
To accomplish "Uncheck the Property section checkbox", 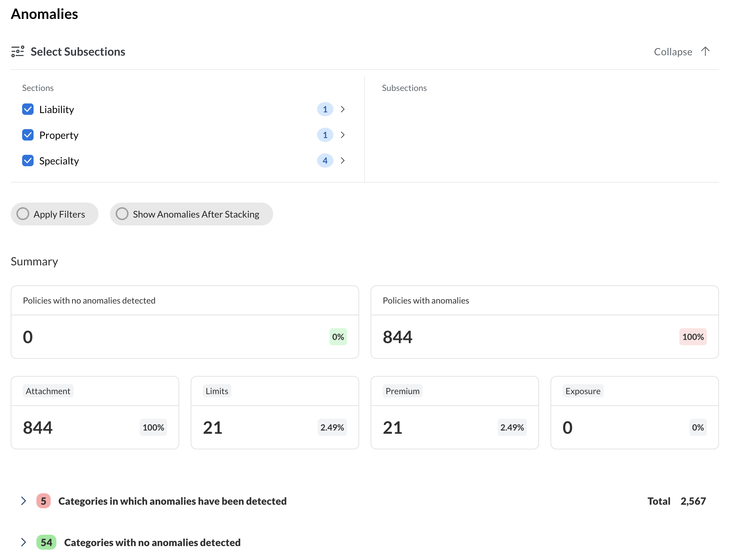I will 27,135.
